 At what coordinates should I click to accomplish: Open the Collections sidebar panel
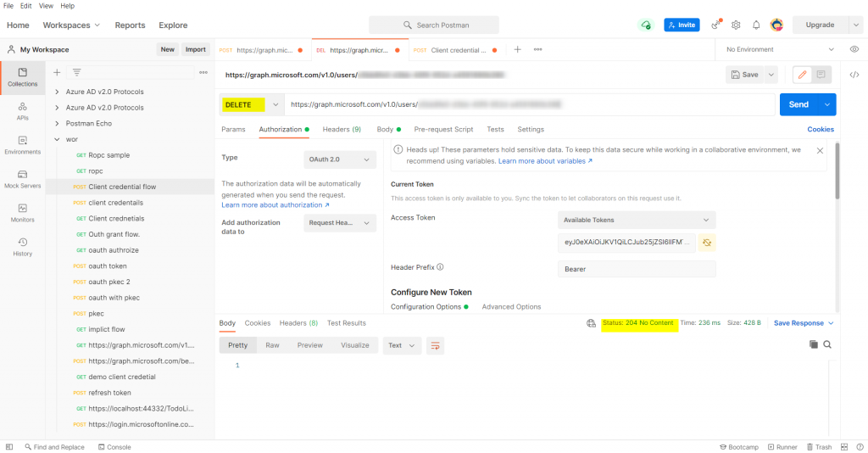point(23,77)
